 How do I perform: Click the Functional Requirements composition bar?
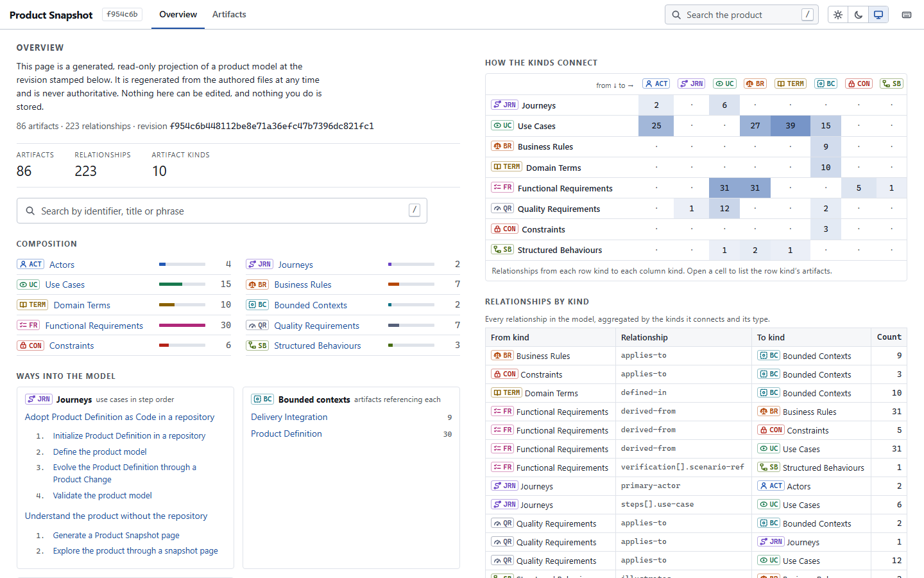[182, 326]
